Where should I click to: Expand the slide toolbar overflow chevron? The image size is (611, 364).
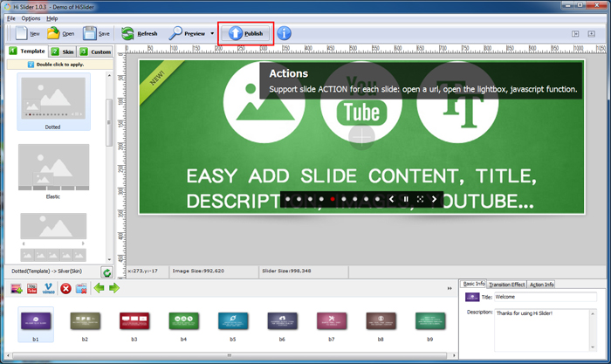click(450, 288)
